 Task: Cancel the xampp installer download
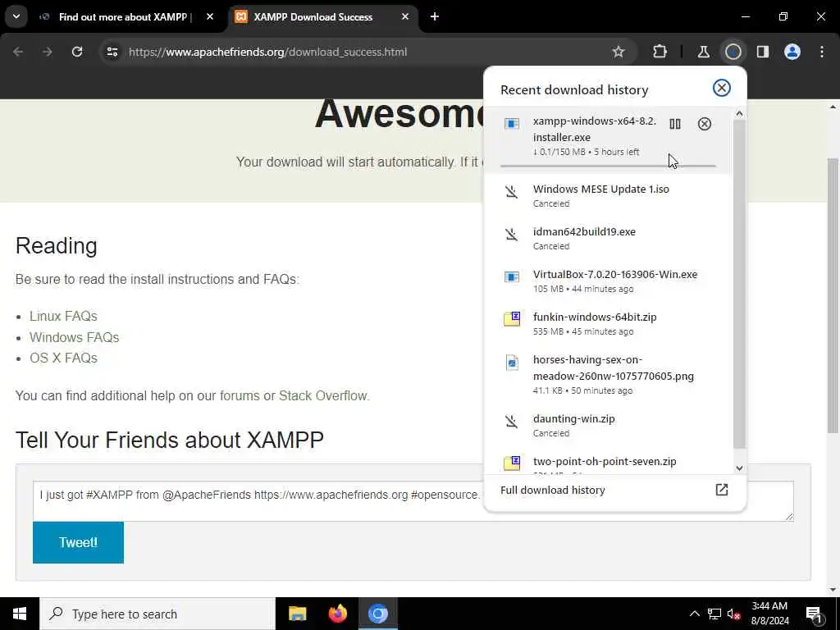tap(705, 124)
